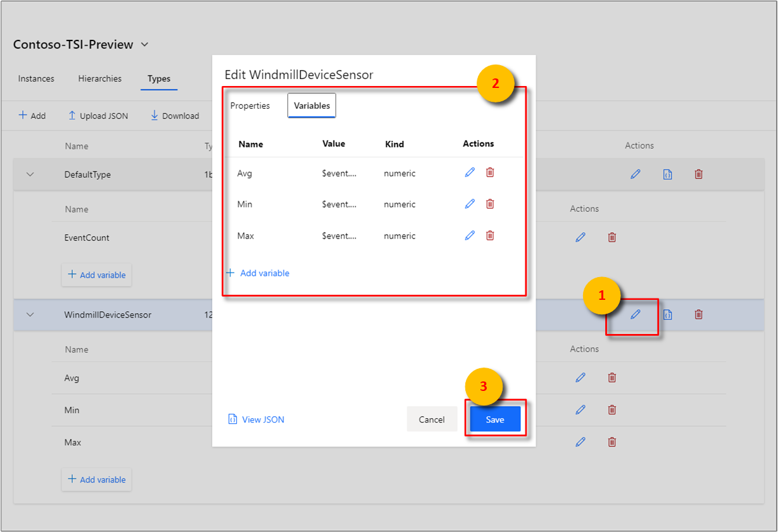Open the Hierarchies tab
The width and height of the screenshot is (778, 532).
click(100, 79)
